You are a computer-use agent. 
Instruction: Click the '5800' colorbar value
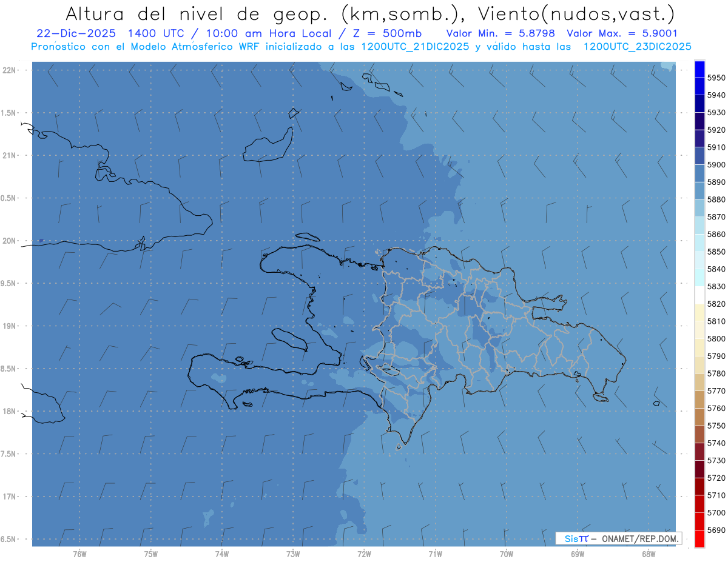pos(716,338)
